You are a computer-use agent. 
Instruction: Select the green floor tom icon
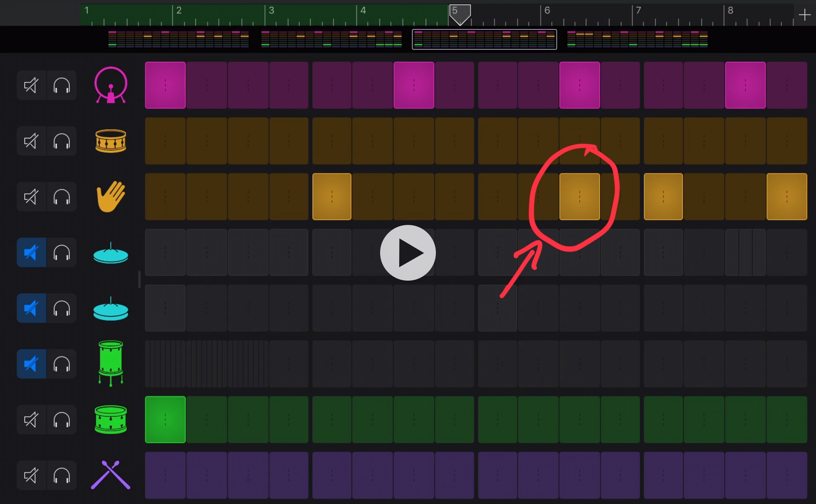tap(111, 363)
